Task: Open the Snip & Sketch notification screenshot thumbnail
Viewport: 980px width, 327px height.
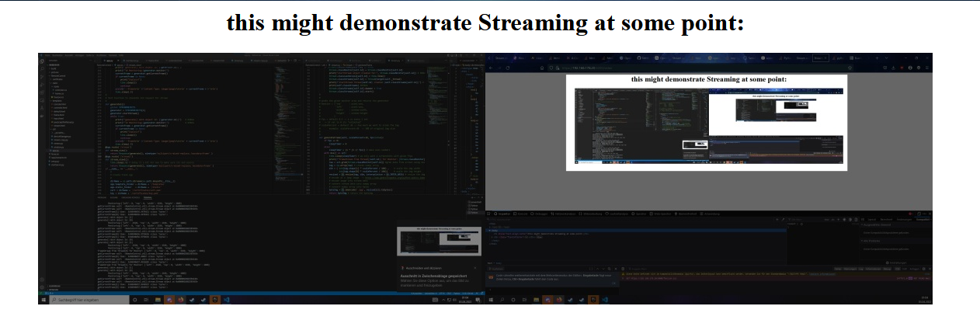Action: [439, 241]
